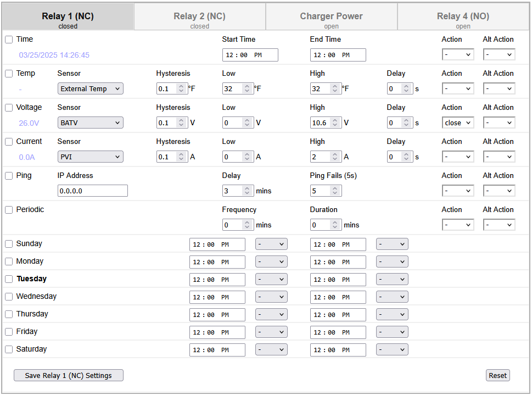
Task: Check the Sunday schedule checkbox
Action: 9,244
